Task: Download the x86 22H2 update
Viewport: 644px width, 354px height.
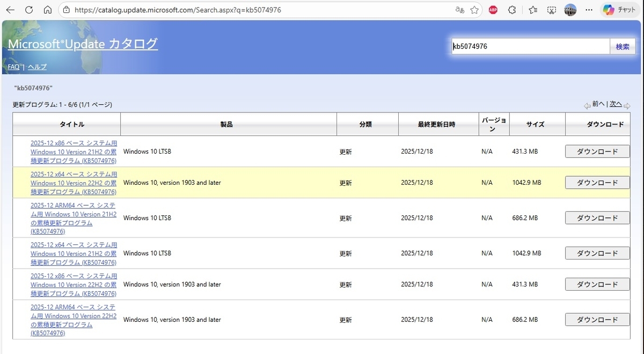Action: click(x=597, y=284)
